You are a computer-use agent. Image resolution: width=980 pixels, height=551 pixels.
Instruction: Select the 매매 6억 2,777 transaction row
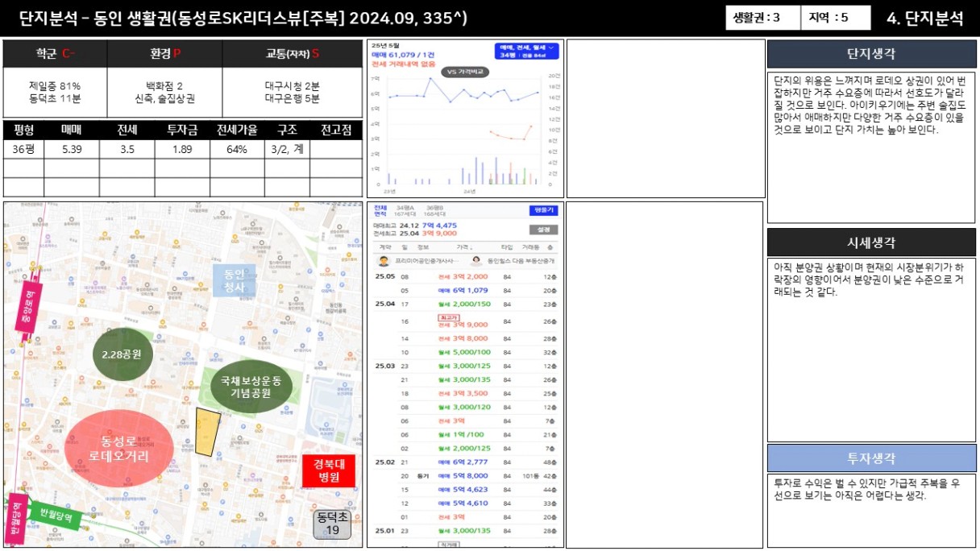pos(465,462)
